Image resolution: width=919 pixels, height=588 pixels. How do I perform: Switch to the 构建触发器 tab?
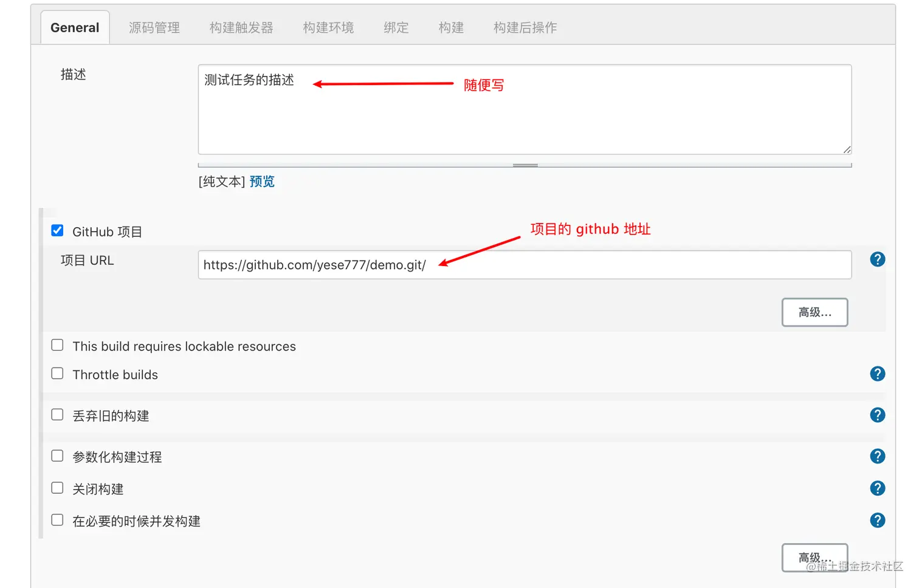[x=241, y=27]
